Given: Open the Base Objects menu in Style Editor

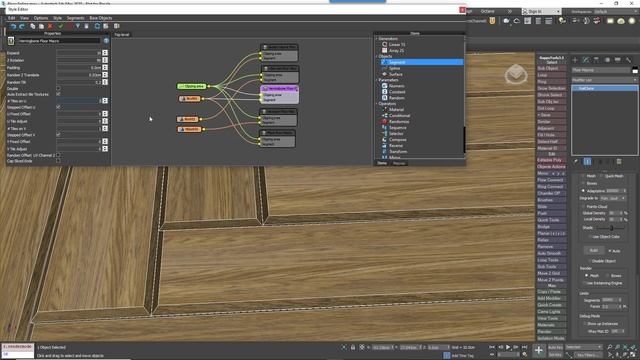Looking at the screenshot, I should [x=100, y=18].
